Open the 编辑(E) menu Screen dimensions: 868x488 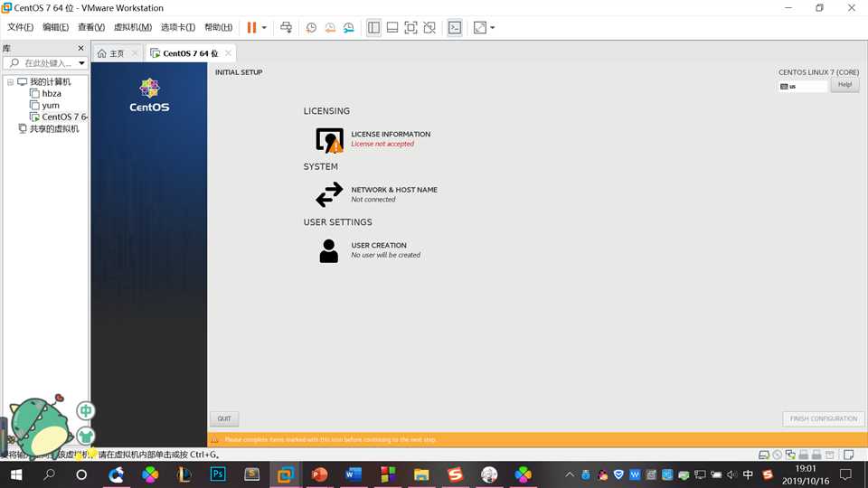(56, 27)
